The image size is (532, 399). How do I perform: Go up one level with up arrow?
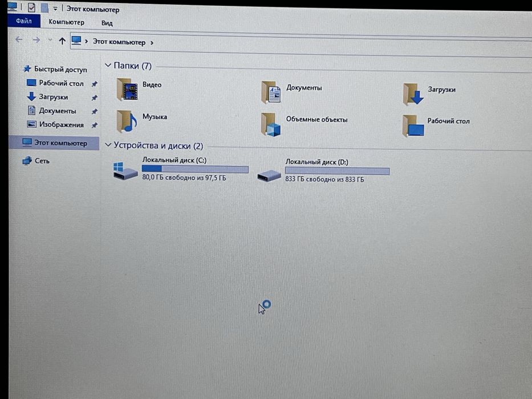tap(62, 41)
